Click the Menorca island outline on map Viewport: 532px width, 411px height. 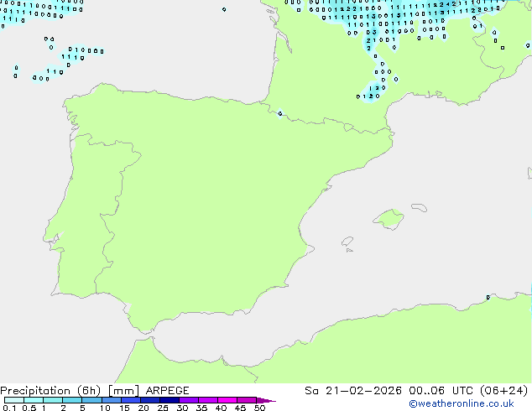[x=419, y=207]
